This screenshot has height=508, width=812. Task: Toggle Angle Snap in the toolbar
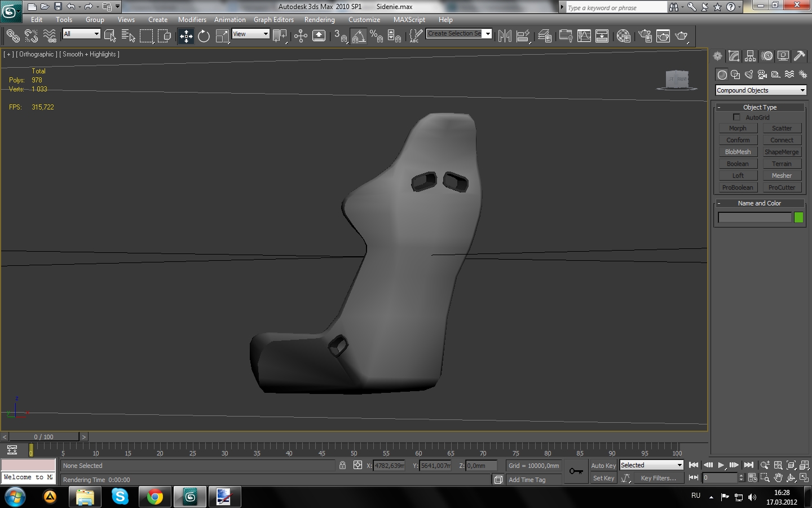(x=359, y=37)
